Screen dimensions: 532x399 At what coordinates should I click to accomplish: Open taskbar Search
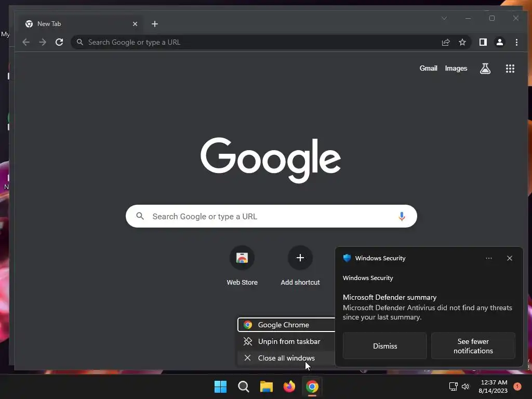tap(243, 387)
